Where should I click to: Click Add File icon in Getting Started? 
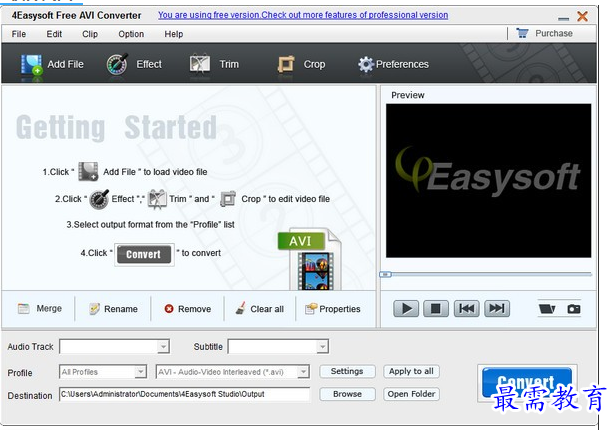pyautogui.click(x=88, y=171)
